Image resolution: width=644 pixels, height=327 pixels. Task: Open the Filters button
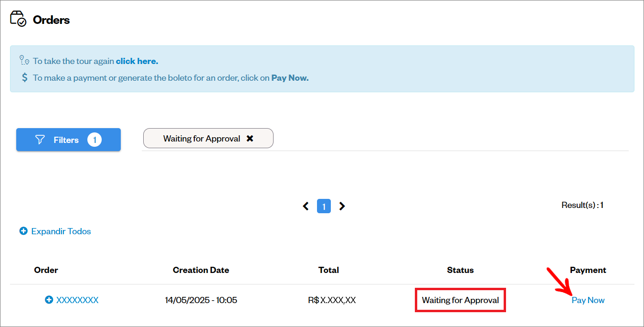tap(68, 140)
